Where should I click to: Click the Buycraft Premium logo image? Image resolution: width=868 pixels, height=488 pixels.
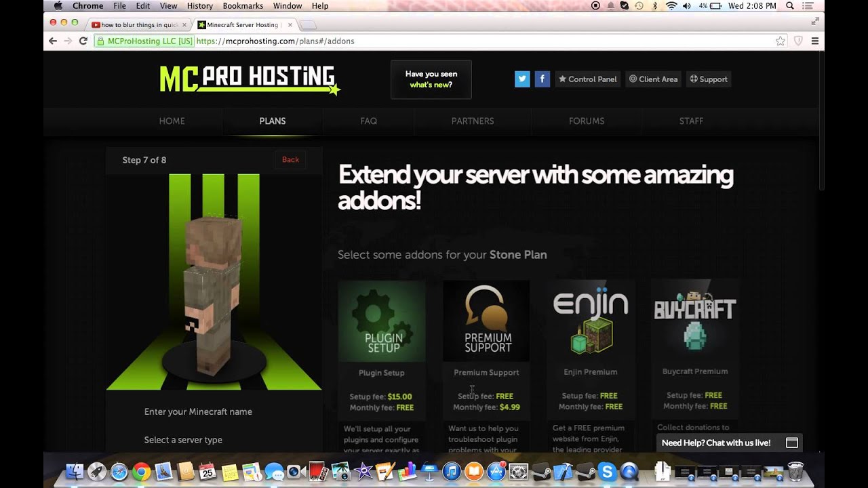click(695, 321)
